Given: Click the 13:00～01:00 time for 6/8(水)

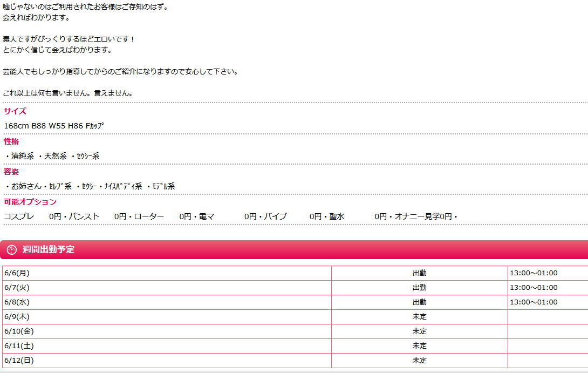Looking at the screenshot, I should point(534,302).
